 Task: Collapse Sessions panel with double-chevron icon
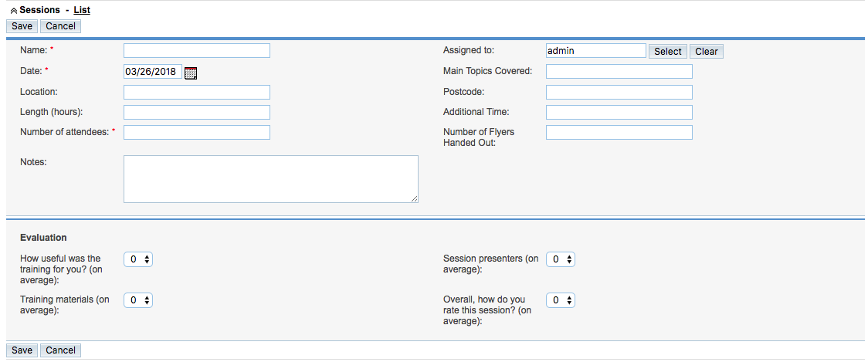click(14, 11)
